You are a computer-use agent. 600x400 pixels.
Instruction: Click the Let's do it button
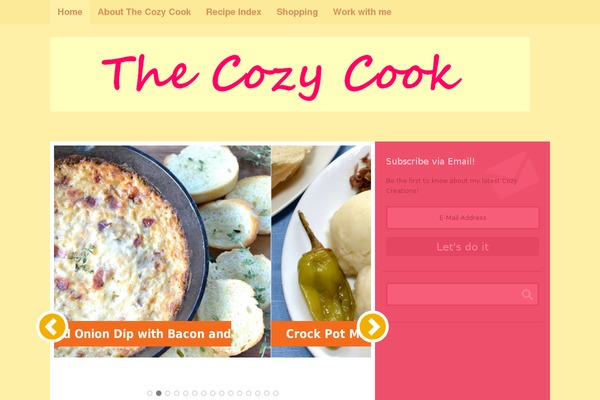(x=463, y=247)
